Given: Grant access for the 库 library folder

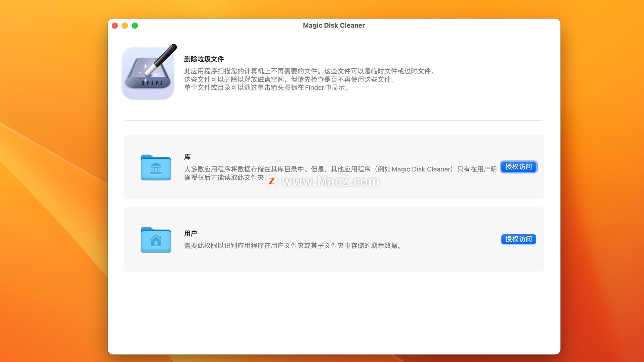Looking at the screenshot, I should [x=519, y=167].
